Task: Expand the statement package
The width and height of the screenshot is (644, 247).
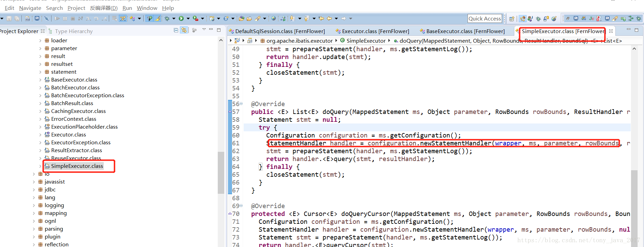Action: click(x=40, y=72)
